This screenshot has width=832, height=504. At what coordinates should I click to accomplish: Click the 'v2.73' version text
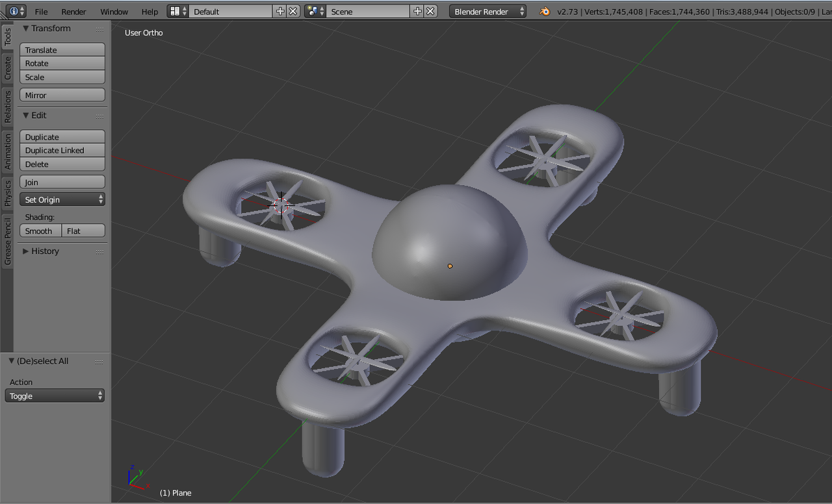click(x=569, y=12)
